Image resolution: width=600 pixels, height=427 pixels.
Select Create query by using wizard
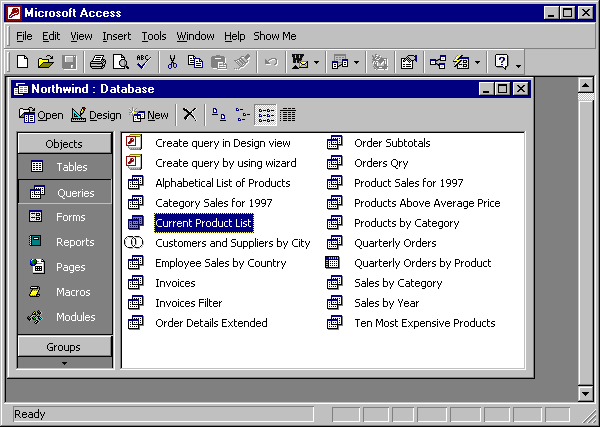click(x=226, y=163)
